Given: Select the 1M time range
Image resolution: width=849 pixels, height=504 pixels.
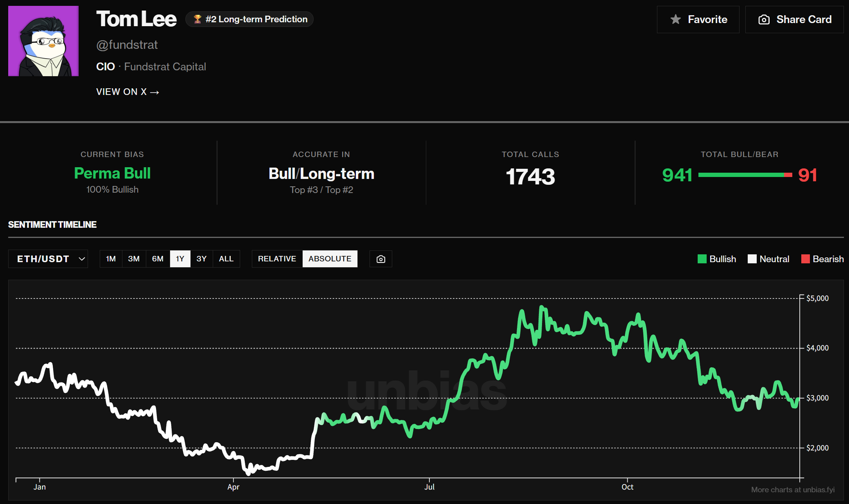Looking at the screenshot, I should pos(111,259).
